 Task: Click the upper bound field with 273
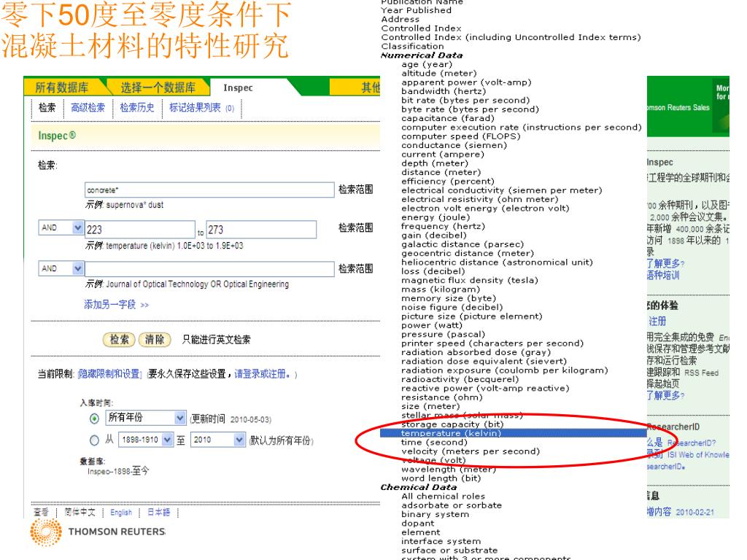[261, 230]
